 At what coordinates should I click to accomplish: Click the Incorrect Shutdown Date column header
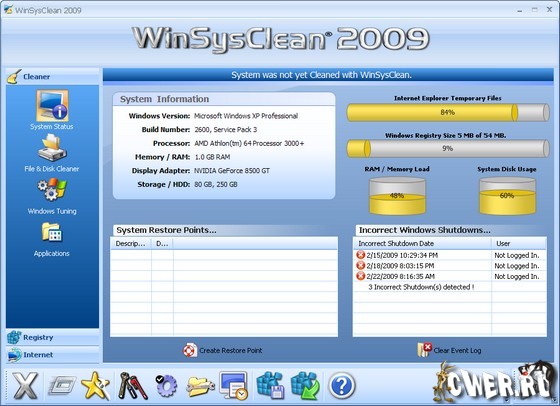click(x=422, y=244)
